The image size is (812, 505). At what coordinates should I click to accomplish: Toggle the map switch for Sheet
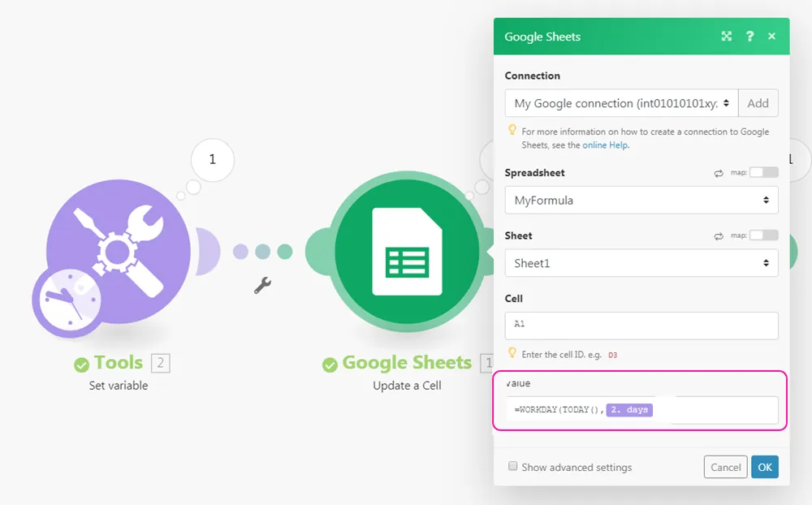(764, 235)
